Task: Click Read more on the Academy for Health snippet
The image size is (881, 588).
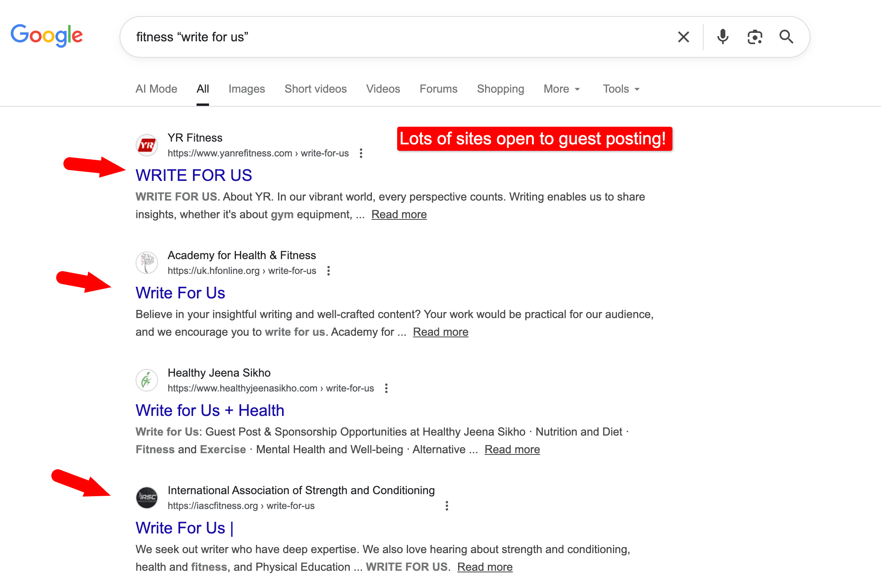Action: click(441, 332)
